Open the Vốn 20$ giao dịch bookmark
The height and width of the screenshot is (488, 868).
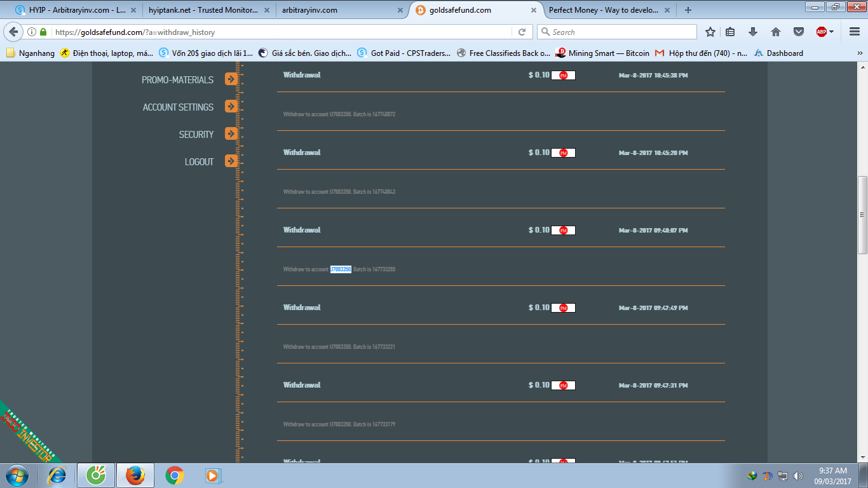(206, 53)
